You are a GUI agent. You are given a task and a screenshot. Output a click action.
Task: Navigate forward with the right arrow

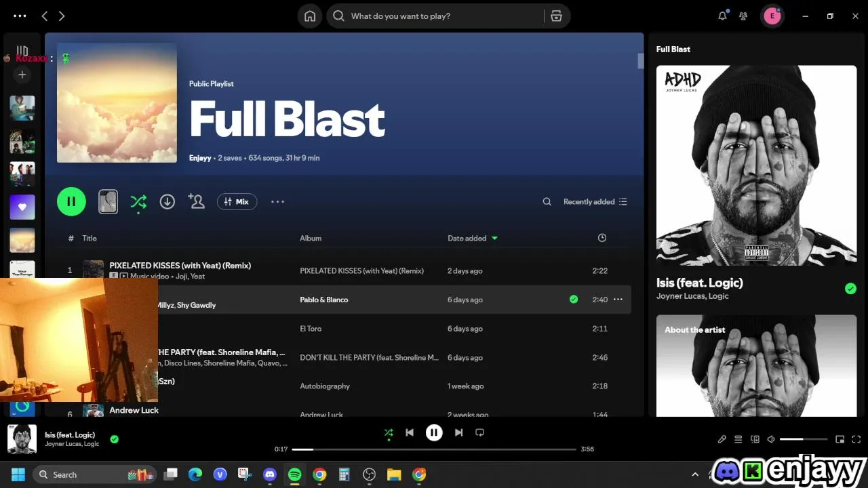(62, 16)
